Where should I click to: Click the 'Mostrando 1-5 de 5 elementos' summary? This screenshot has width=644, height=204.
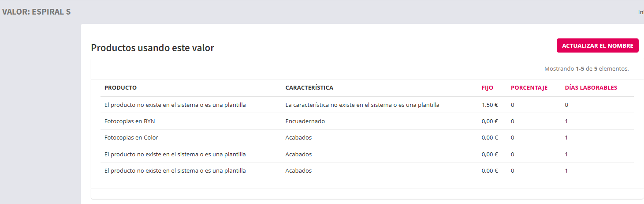click(x=586, y=68)
